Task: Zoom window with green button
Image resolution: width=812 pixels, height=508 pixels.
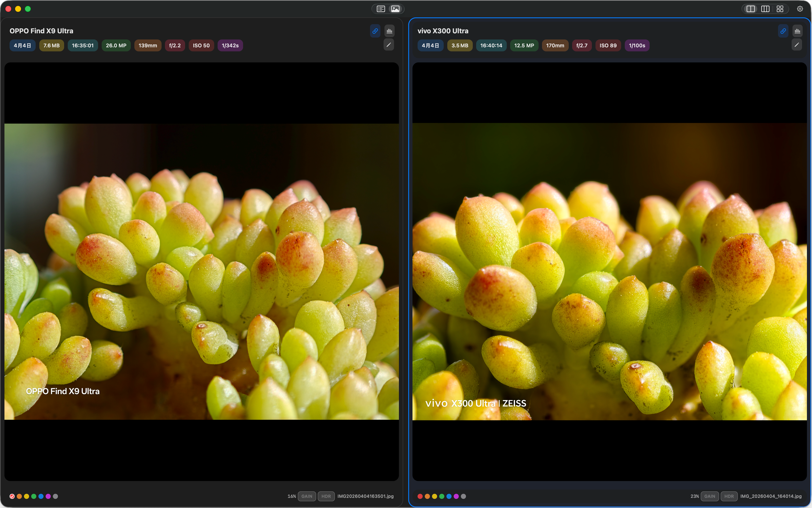Action: [x=28, y=9]
